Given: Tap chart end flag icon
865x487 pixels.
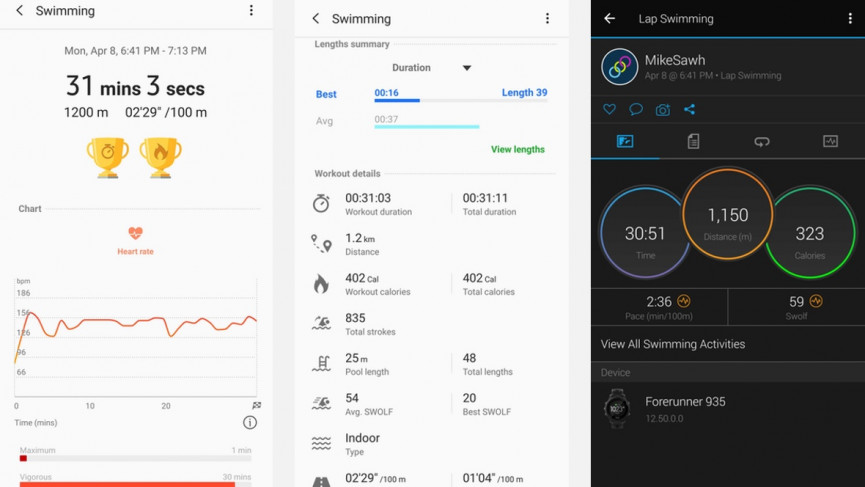Looking at the screenshot, I should coord(257,405).
